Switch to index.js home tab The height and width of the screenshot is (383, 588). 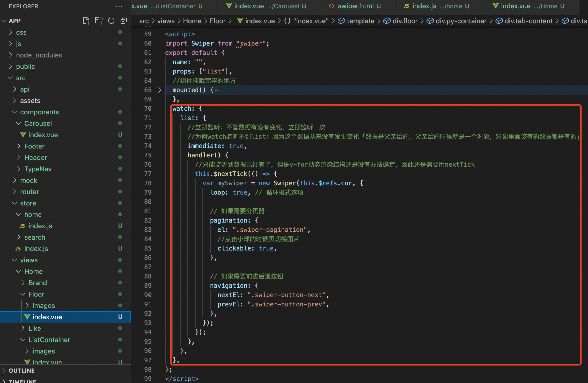point(424,6)
